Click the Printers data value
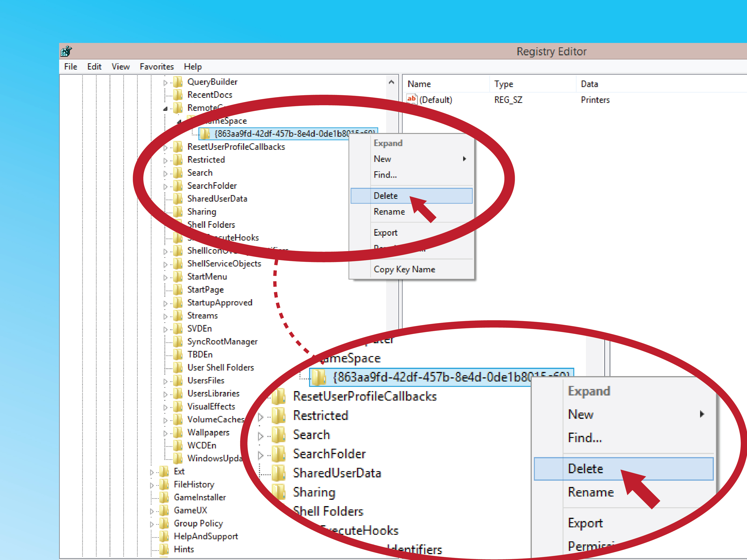This screenshot has height=560, width=747. 595,100
